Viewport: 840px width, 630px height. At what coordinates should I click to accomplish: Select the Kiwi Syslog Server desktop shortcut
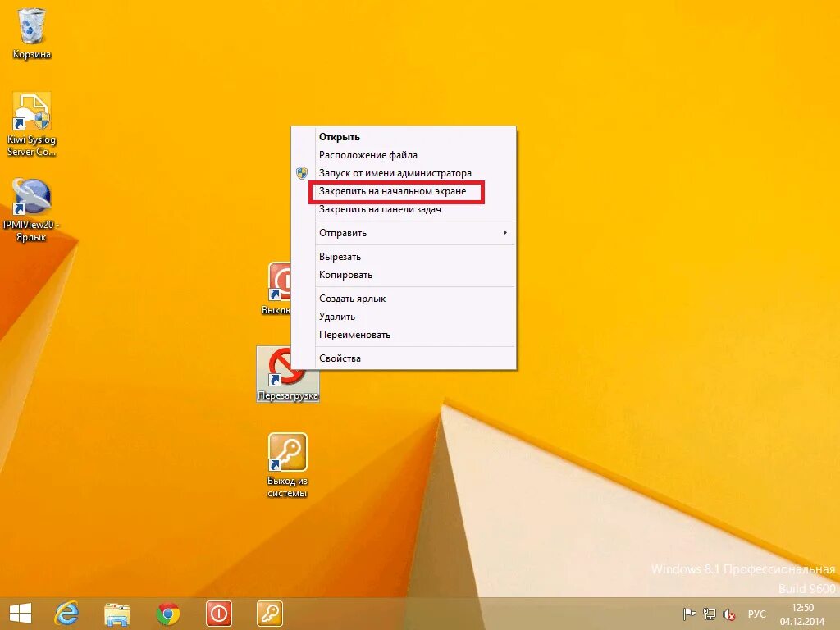tap(32, 125)
